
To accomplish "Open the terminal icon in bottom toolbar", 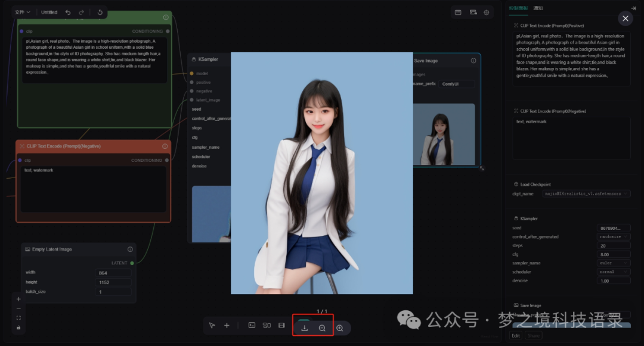I will pyautogui.click(x=252, y=325).
